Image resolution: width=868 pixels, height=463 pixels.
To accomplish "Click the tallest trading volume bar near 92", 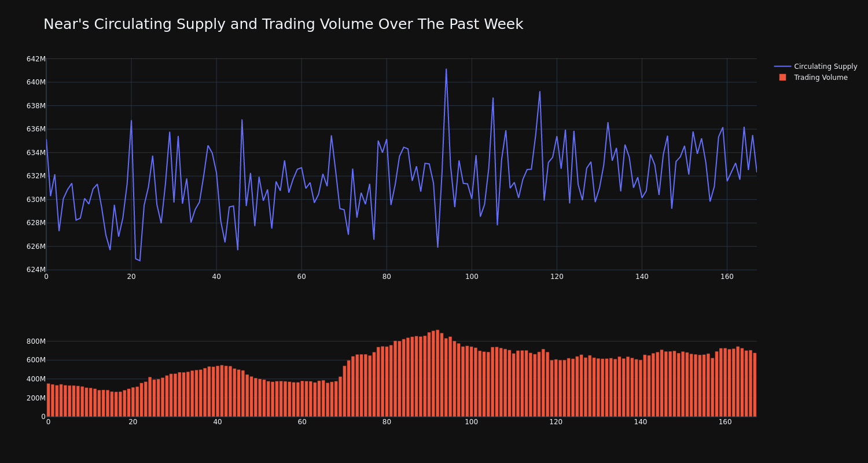I will pos(437,373).
